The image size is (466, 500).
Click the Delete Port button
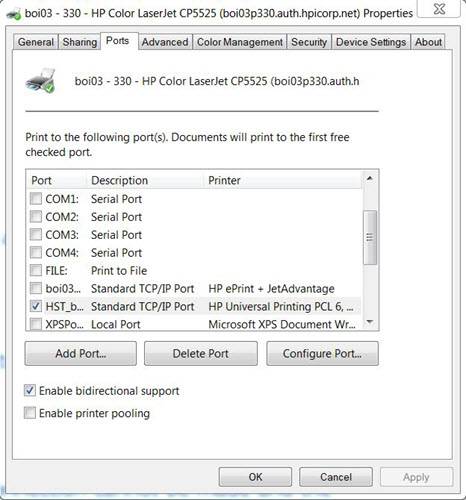click(201, 354)
